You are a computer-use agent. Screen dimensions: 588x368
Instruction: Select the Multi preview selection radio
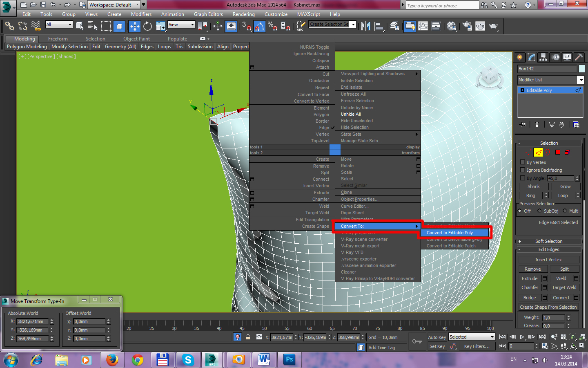pyautogui.click(x=565, y=211)
